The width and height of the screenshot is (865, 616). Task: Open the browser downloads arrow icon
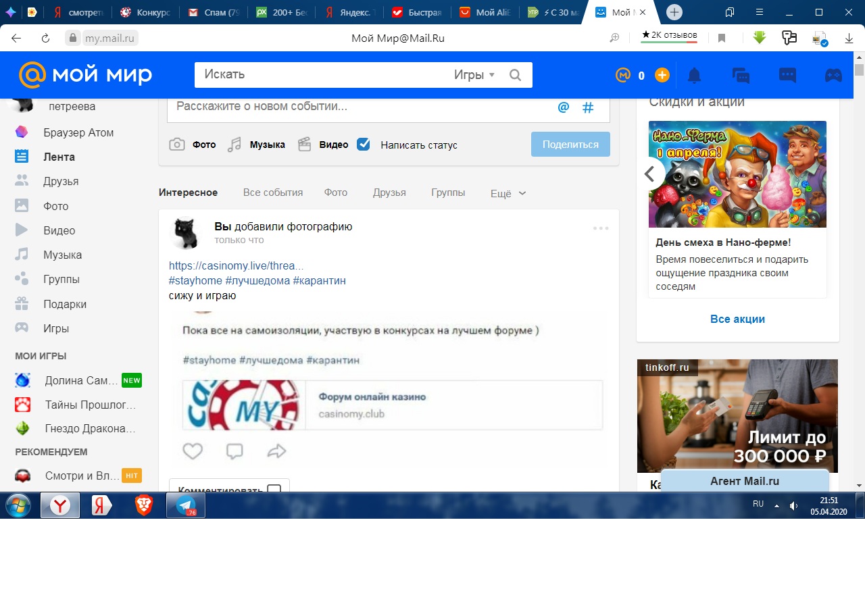click(849, 38)
